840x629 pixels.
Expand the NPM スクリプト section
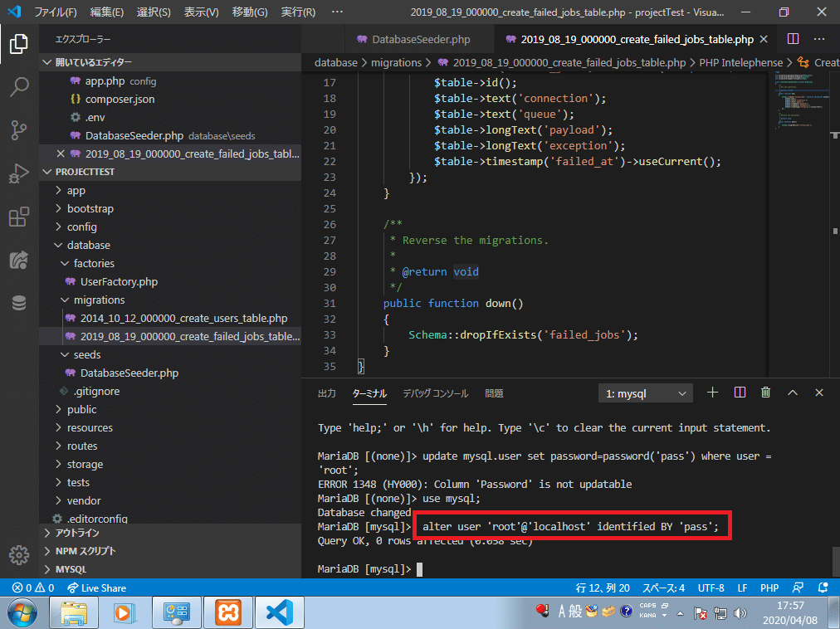[170, 551]
